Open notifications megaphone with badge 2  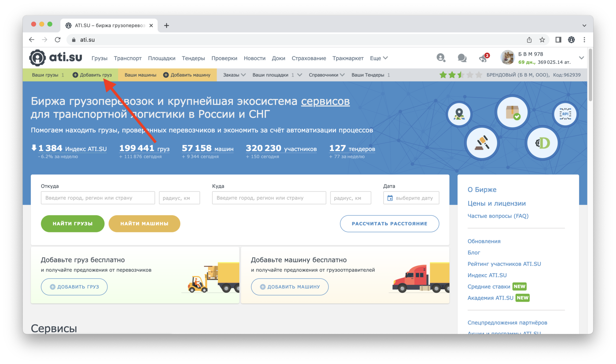(484, 58)
